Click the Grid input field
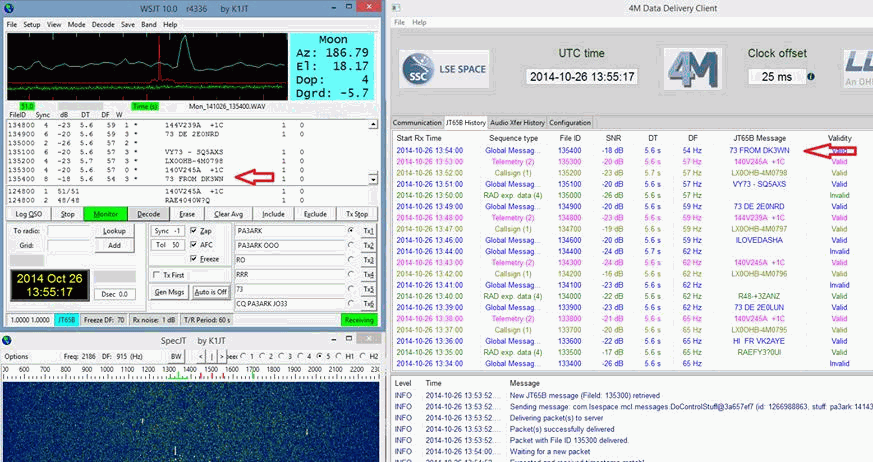Viewport: 873px width, 462px height. (x=70, y=245)
